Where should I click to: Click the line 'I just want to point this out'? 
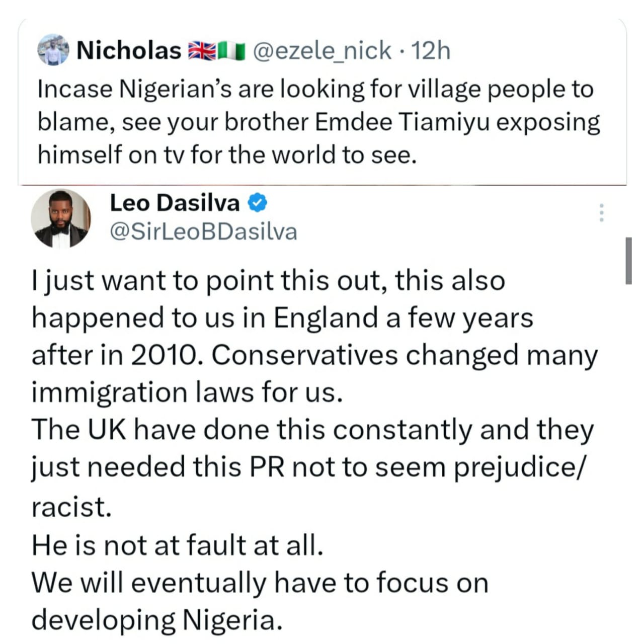(x=268, y=280)
